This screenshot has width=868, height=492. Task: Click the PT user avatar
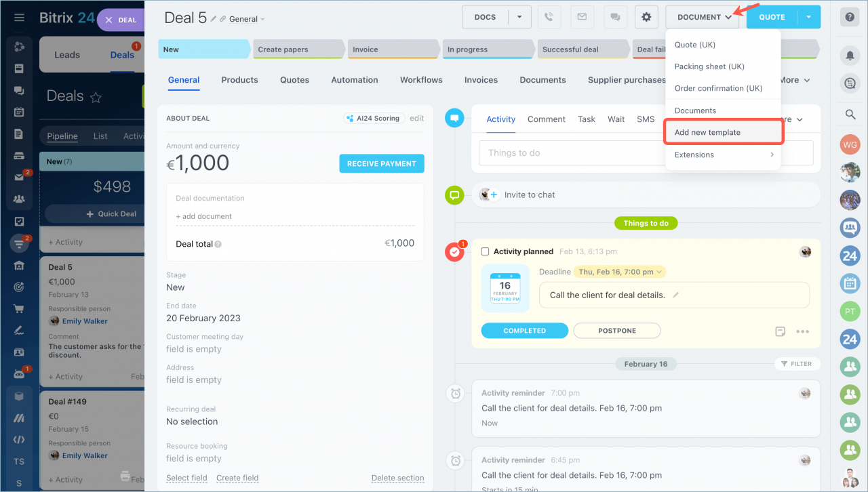click(x=850, y=312)
